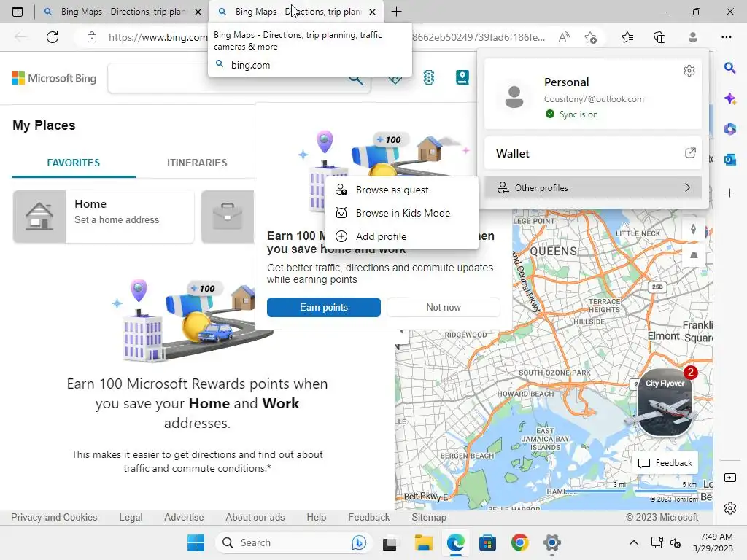Show hidden system tray icons
This screenshot has height=560, width=747.
pyautogui.click(x=634, y=542)
